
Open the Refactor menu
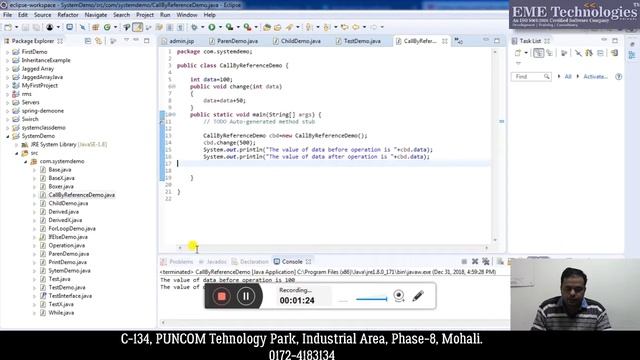[68, 15]
